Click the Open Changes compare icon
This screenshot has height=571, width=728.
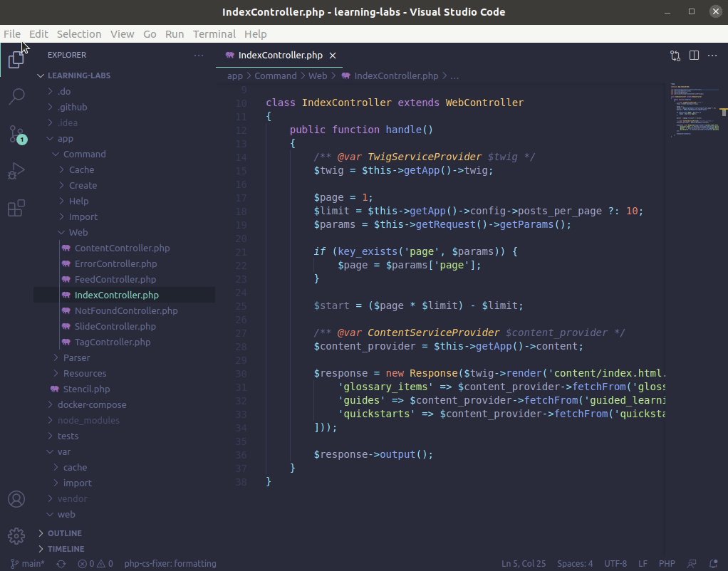point(675,56)
